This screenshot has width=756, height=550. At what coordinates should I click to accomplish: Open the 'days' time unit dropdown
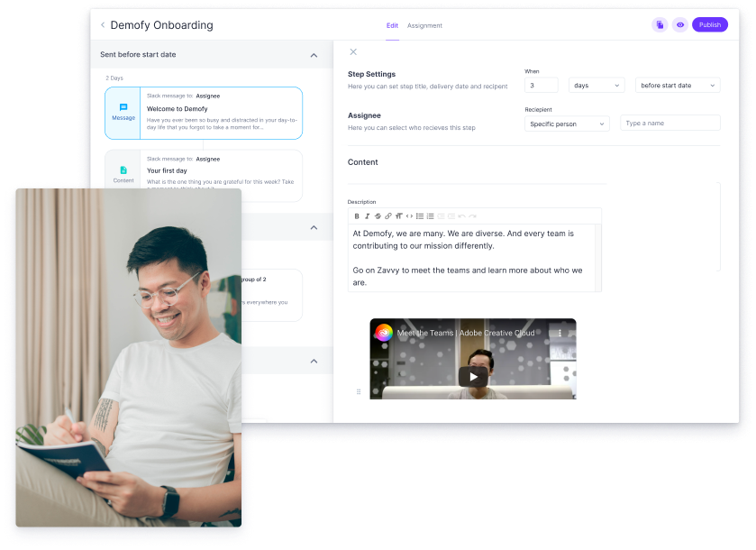tap(597, 86)
